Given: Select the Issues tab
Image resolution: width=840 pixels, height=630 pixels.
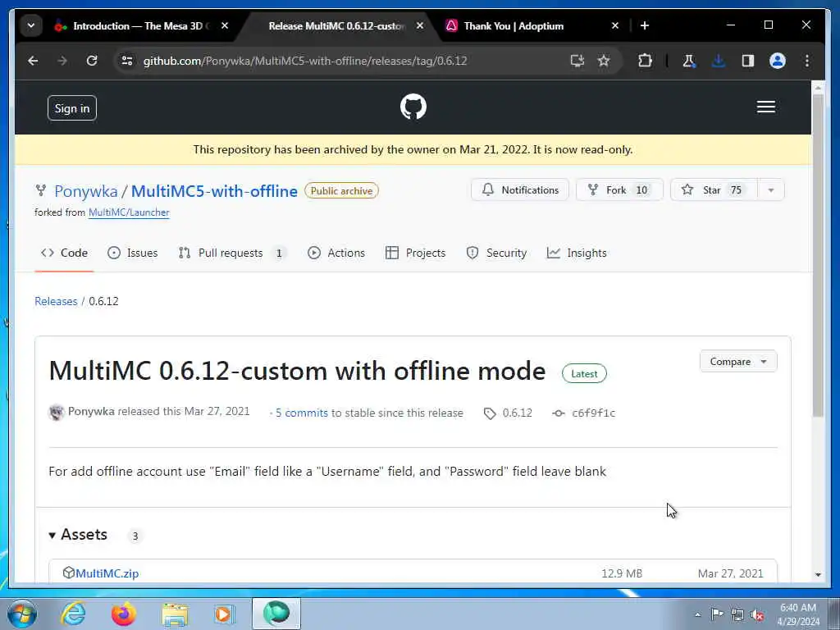Looking at the screenshot, I should coord(132,253).
